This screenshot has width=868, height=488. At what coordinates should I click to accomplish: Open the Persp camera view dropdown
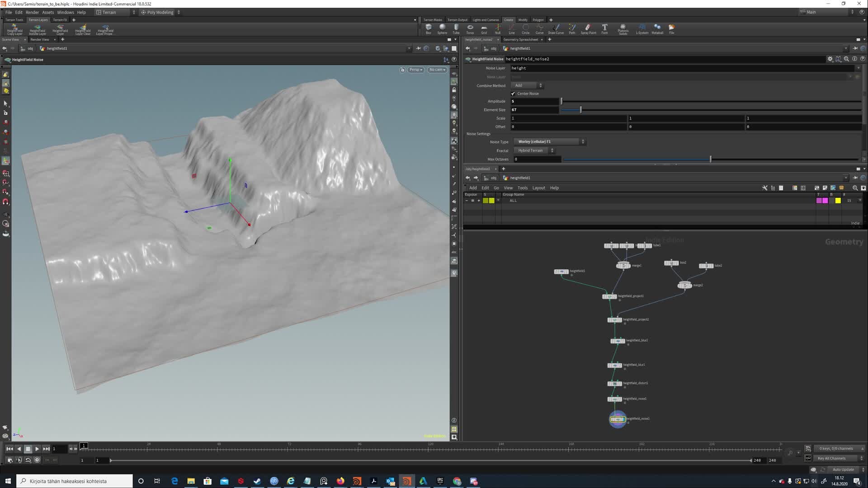coord(415,70)
